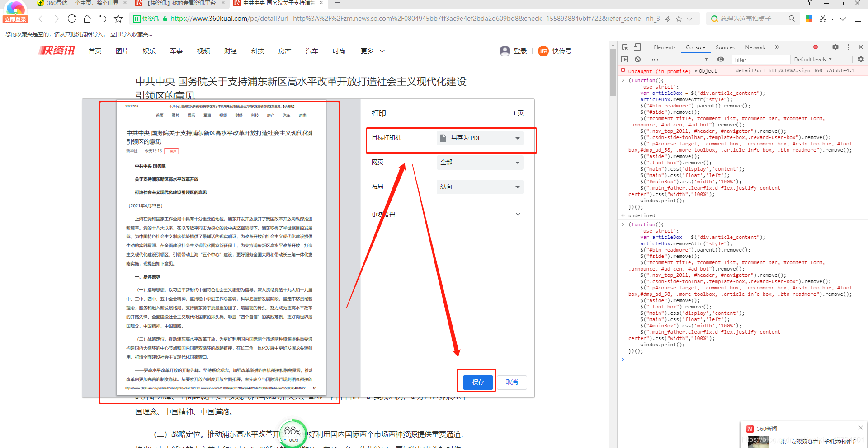
Task: Click the lightning speed-mode icon in address bar
Action: tap(668, 19)
